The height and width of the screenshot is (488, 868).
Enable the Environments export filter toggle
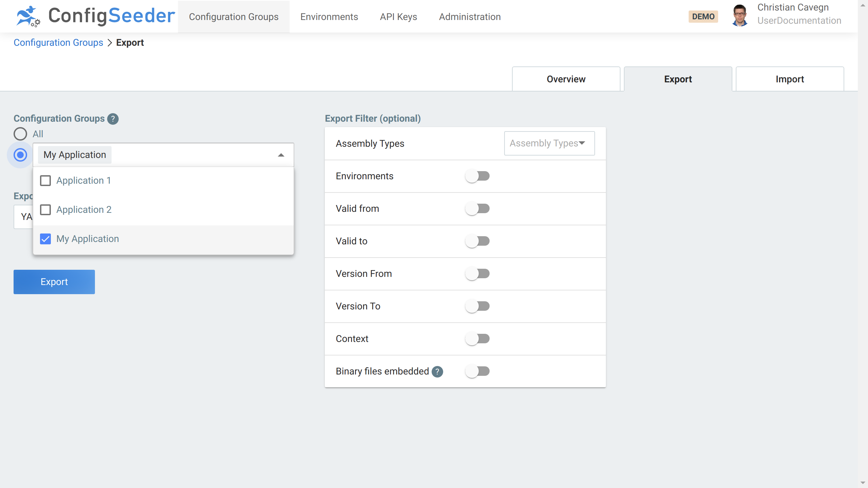tap(477, 176)
